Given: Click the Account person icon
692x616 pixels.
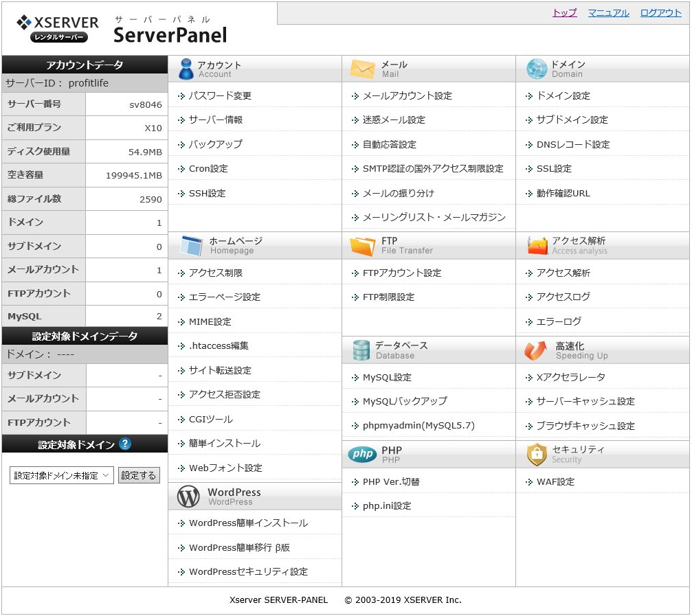Looking at the screenshot, I should pyautogui.click(x=186, y=69).
